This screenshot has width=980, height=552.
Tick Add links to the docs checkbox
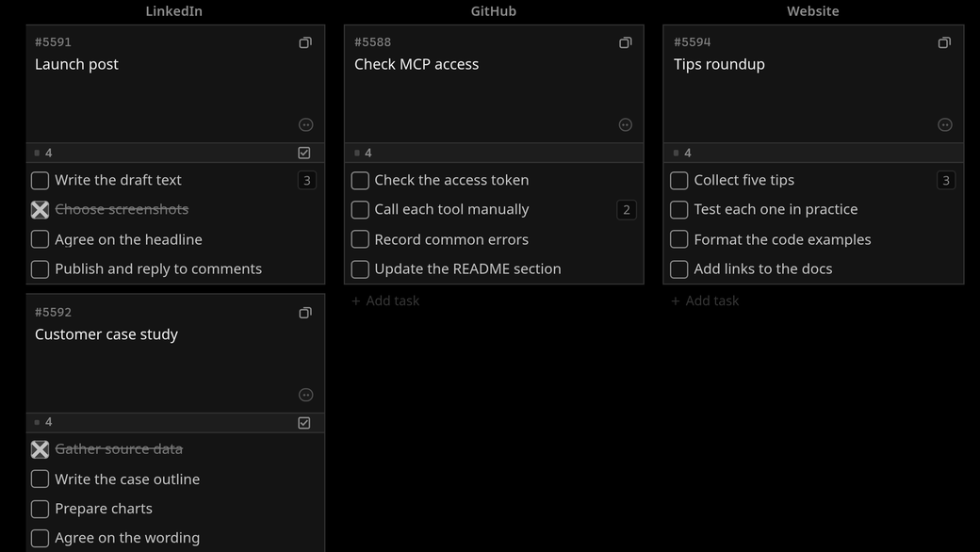click(678, 269)
